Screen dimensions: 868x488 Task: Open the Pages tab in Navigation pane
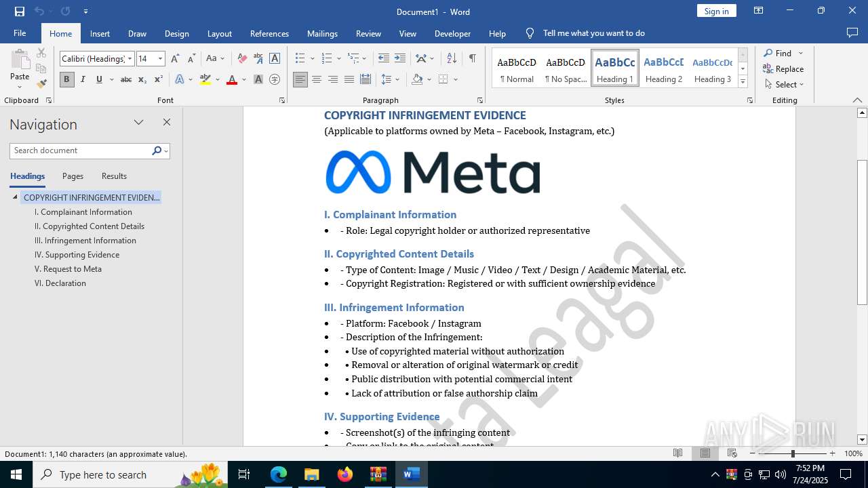click(x=73, y=176)
